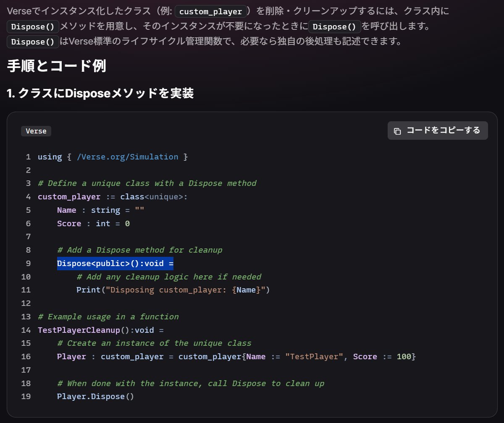Click the comment 'Create an instance of the unique class'

[x=154, y=343]
